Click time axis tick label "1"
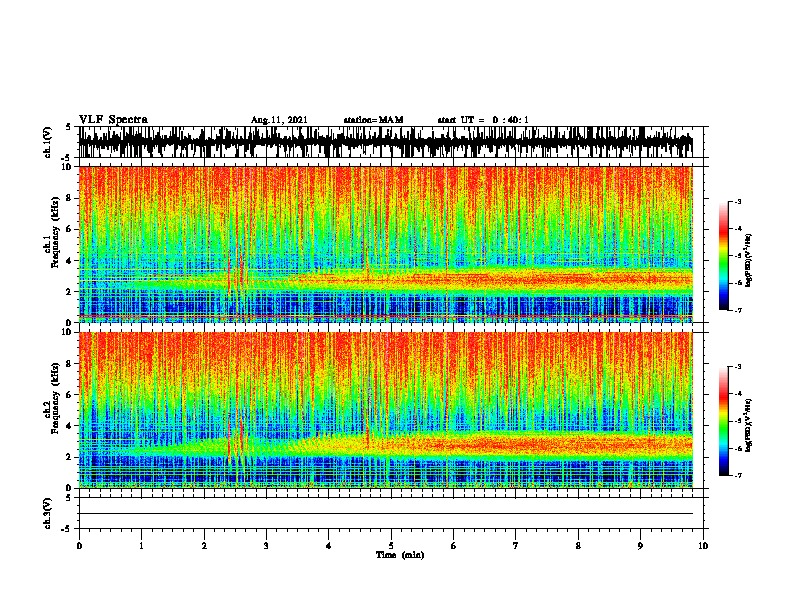The height and width of the screenshot is (612, 792). [141, 546]
